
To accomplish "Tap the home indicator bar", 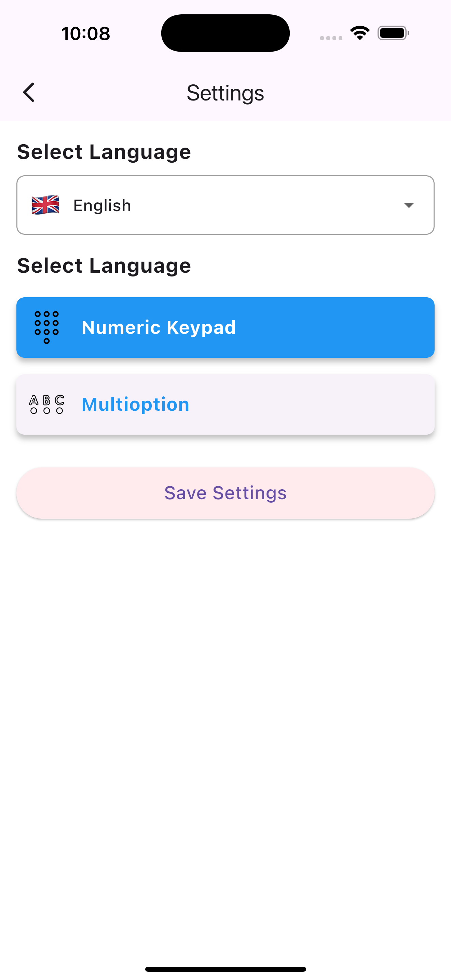I will click(x=225, y=969).
